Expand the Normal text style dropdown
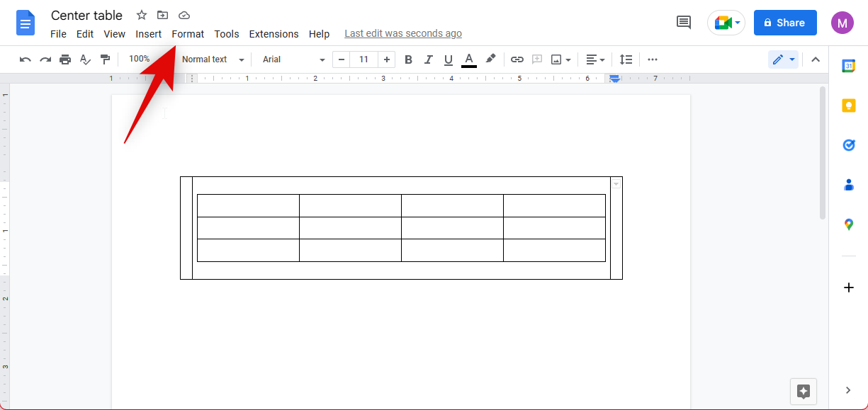868x410 pixels. 213,59
